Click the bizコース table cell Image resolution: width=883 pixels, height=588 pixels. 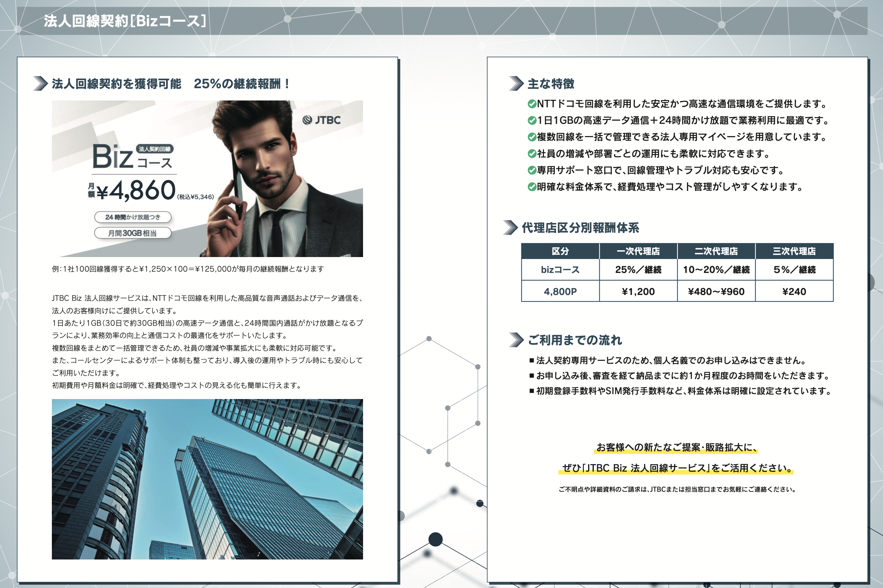(560, 270)
